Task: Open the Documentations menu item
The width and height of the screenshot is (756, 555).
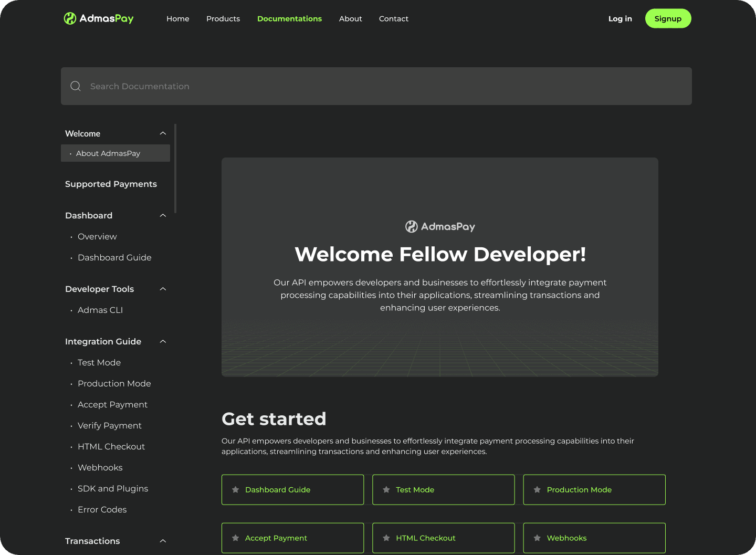Action: (289, 18)
